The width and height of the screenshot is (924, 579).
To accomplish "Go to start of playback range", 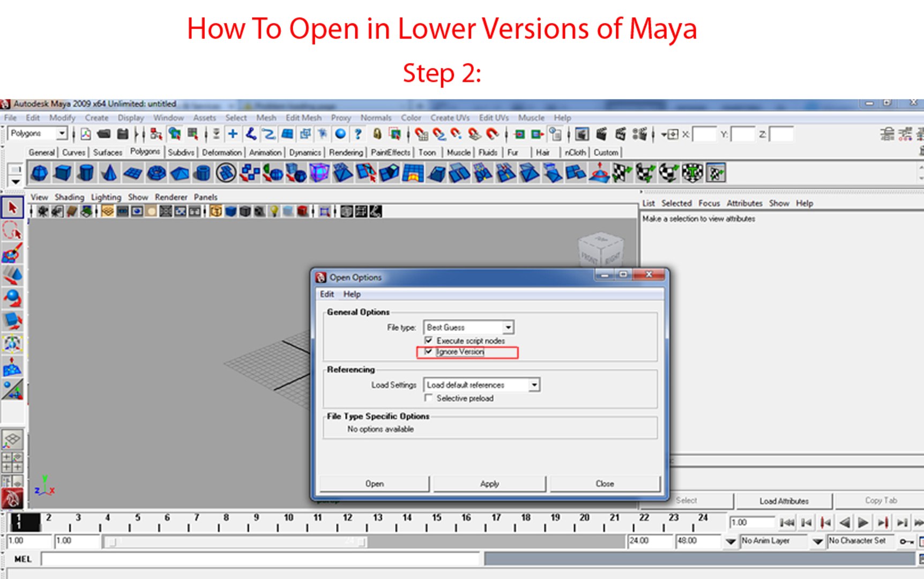I will tap(787, 522).
